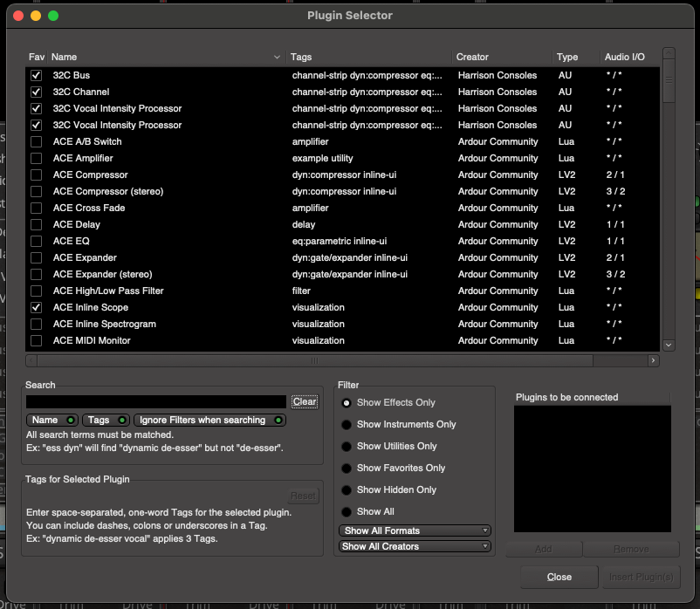This screenshot has height=609, width=700.
Task: Select the ACE Compressor plugin row
Action: (131, 174)
